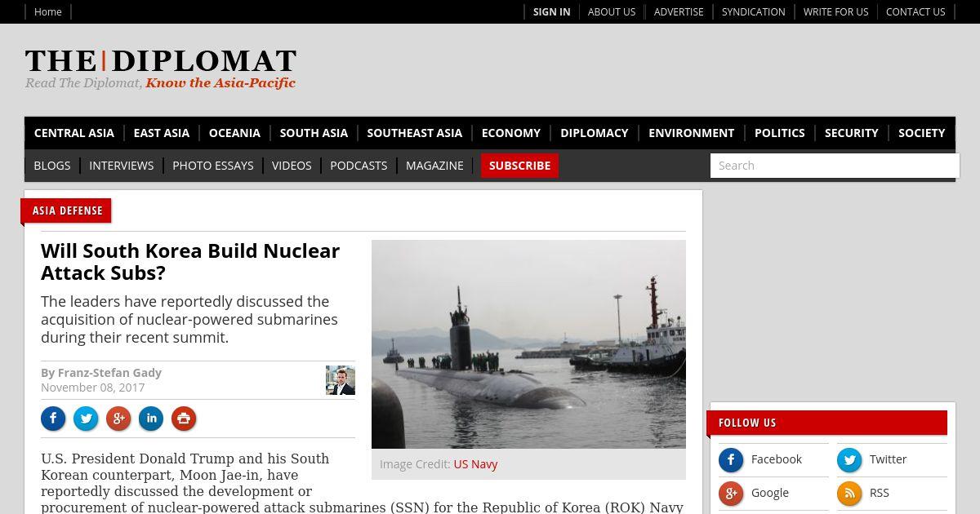
Task: Open Videos page
Action: click(x=292, y=166)
